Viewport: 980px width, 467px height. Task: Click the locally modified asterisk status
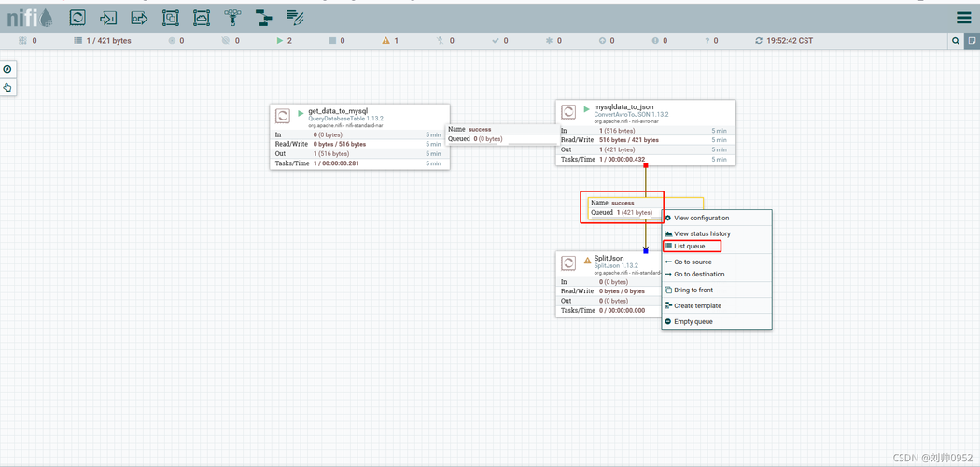point(553,41)
